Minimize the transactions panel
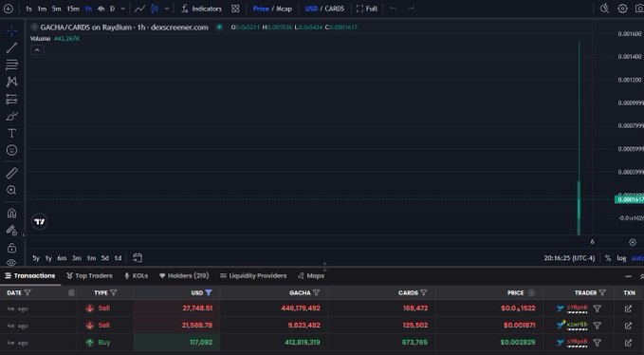 pos(628,276)
